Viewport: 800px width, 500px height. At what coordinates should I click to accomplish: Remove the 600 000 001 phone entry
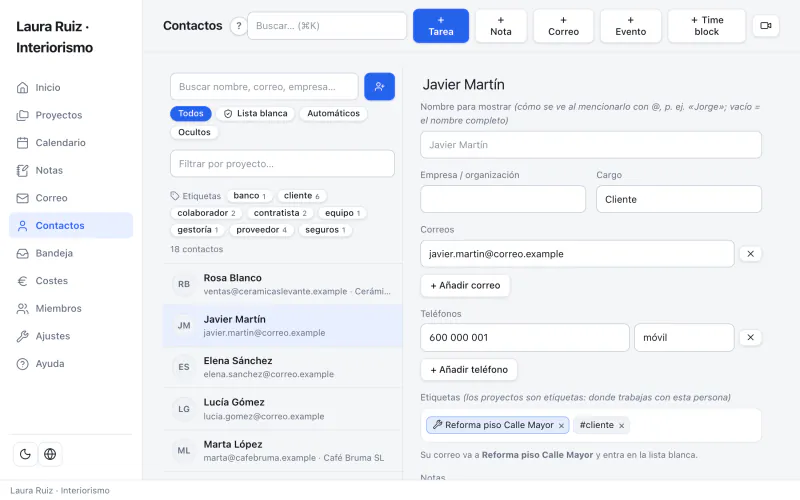coord(751,337)
